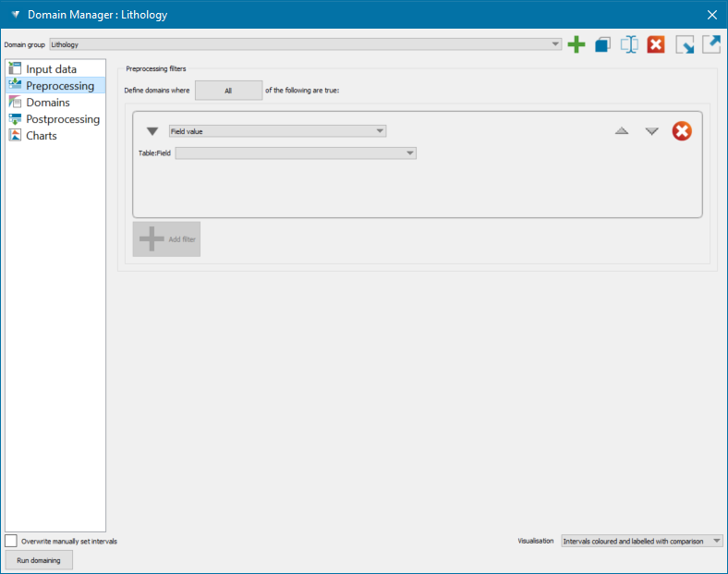Image resolution: width=728 pixels, height=574 pixels.
Task: Toggle the All condition button
Action: tap(228, 91)
